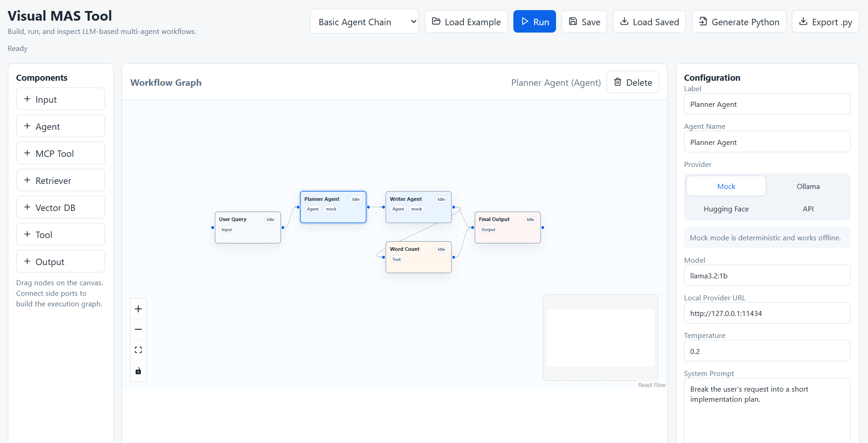Select the User Query node
This screenshot has width=868, height=443.
248,227
